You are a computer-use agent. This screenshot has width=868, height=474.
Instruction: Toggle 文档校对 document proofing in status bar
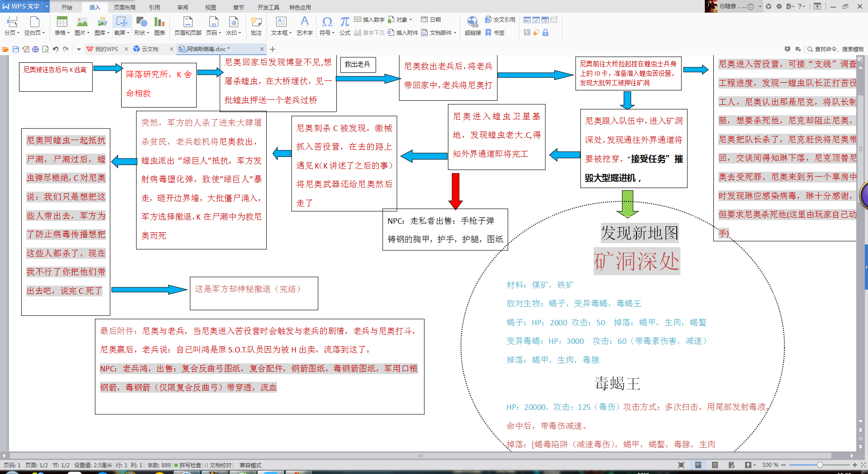pos(218,465)
